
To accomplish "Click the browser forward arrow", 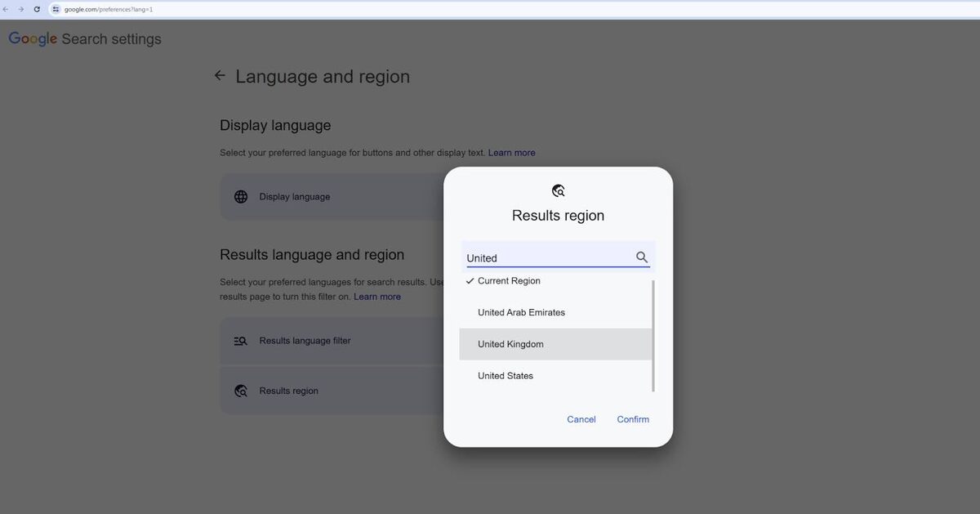I will pyautogui.click(x=21, y=9).
